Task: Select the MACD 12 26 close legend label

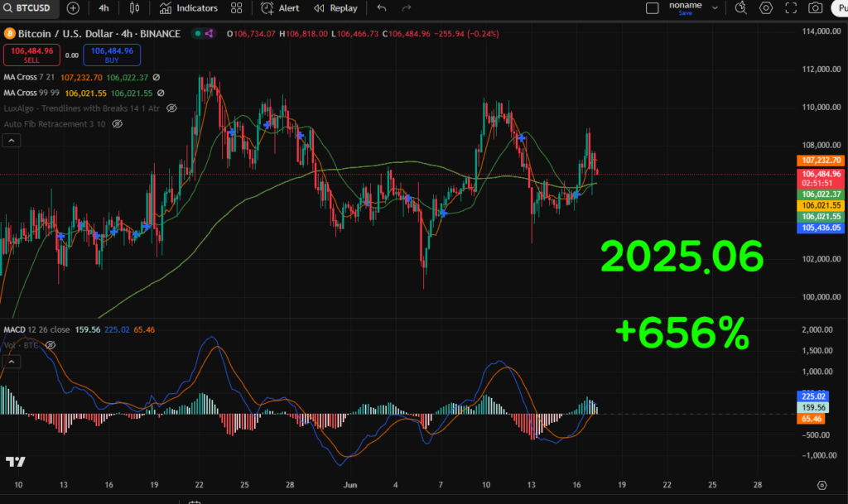Action: click(36, 329)
